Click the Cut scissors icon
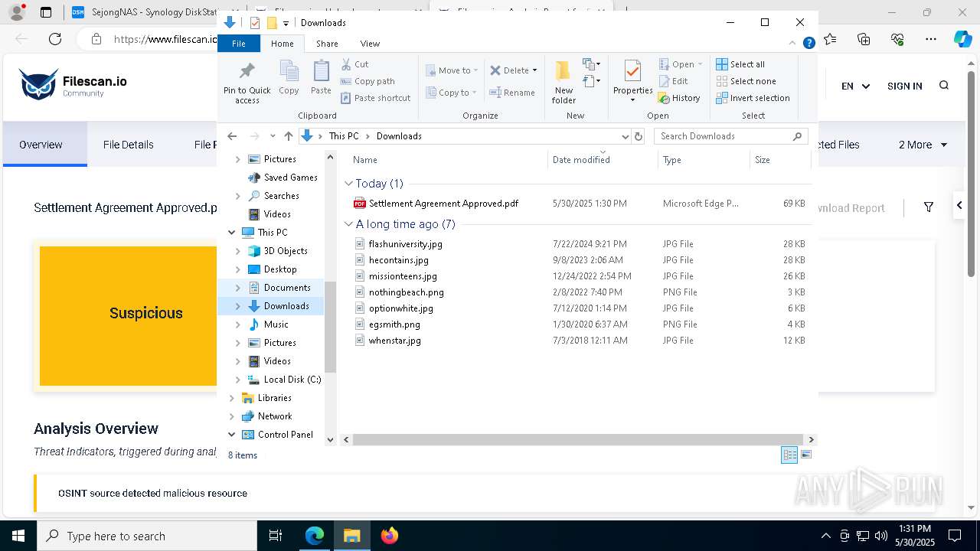 [x=346, y=64]
